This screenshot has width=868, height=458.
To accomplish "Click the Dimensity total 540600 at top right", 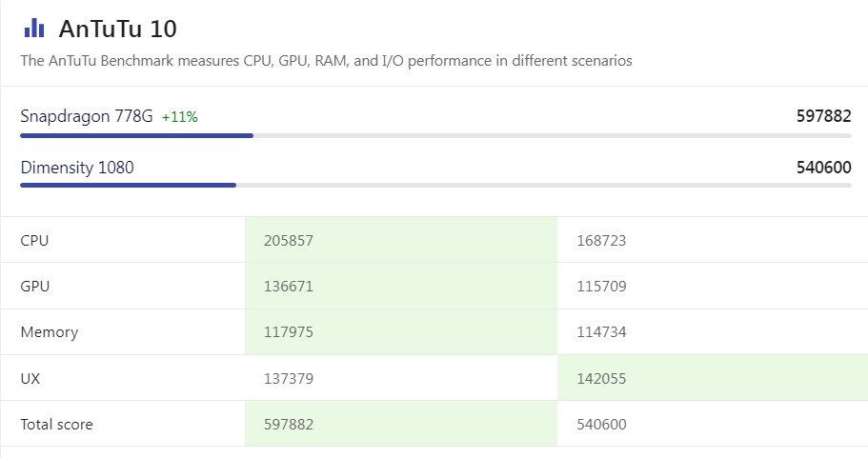I will pos(823,168).
